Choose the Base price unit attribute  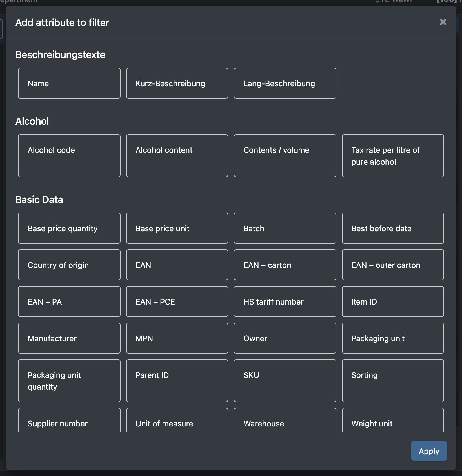pos(177,228)
